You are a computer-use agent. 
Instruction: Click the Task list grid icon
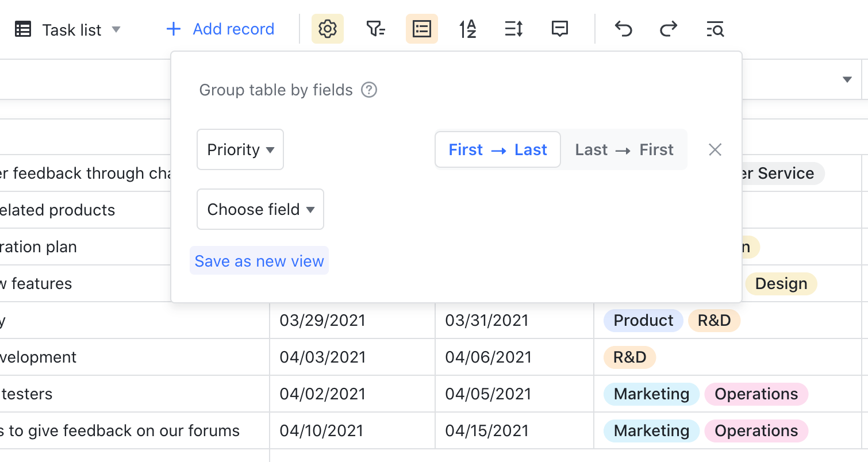(23, 29)
